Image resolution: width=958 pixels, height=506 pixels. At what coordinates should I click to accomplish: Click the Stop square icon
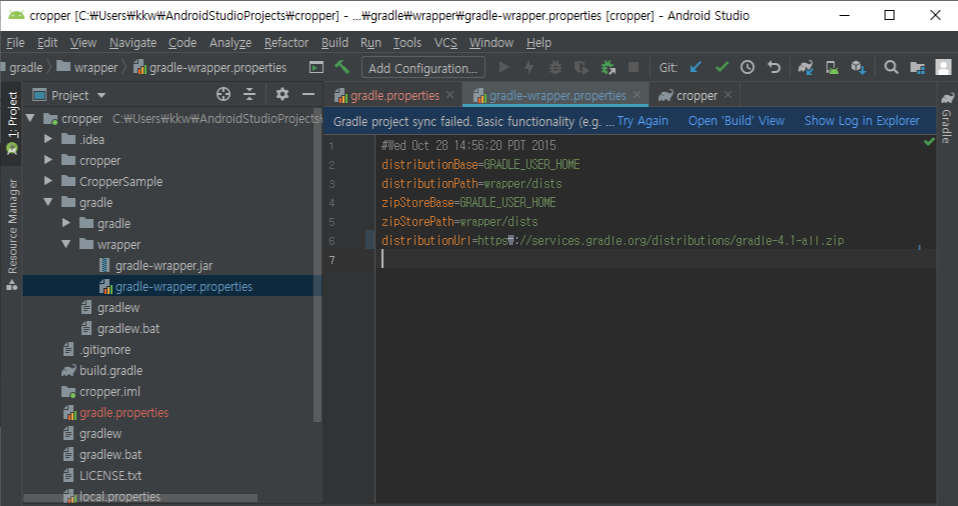click(x=634, y=67)
